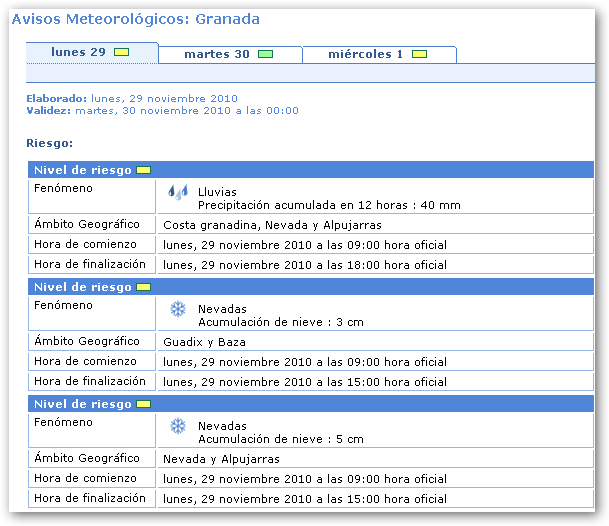The height and width of the screenshot is (526, 609).
Task: Click the Costa granadina, Nevada y Alpujarras cell
Action: (272, 225)
